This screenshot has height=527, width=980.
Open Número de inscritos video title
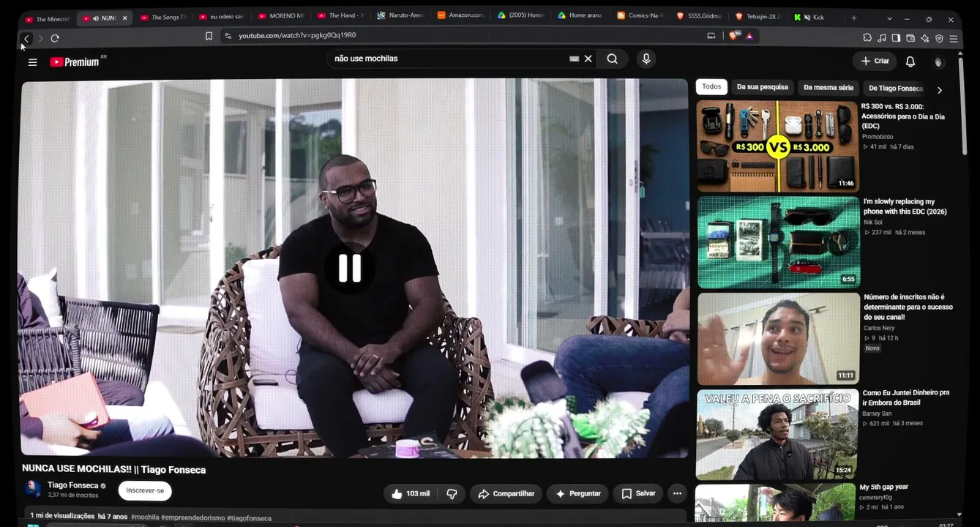coord(908,307)
